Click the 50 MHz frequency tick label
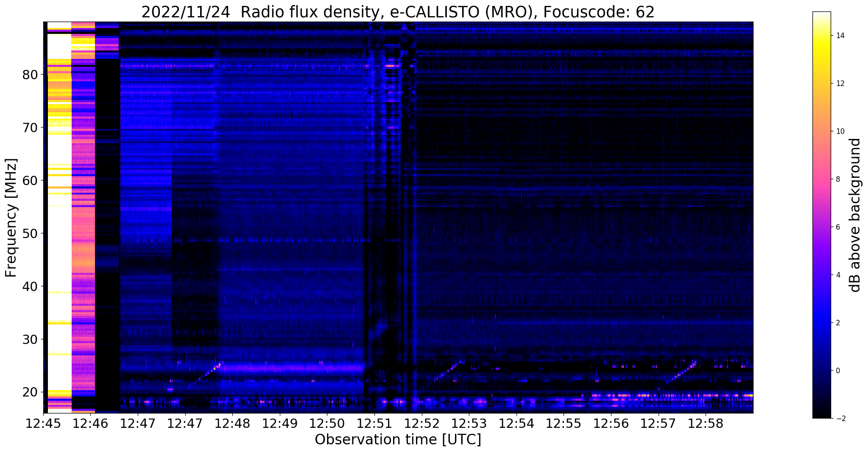The width and height of the screenshot is (868, 452). [30, 233]
